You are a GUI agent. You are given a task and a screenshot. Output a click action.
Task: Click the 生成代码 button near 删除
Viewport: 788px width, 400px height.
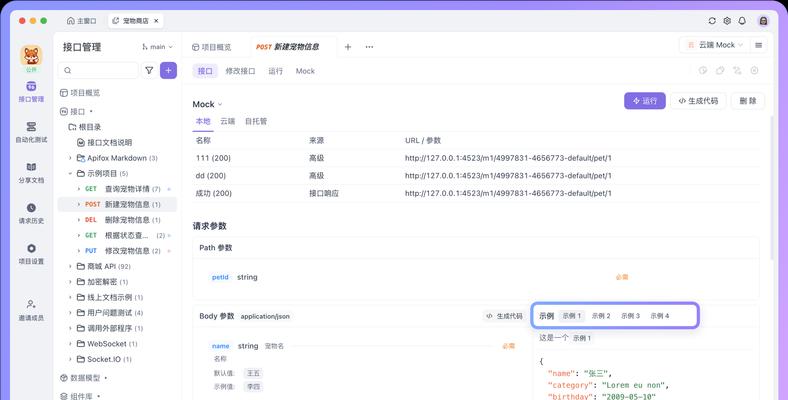pyautogui.click(x=698, y=101)
